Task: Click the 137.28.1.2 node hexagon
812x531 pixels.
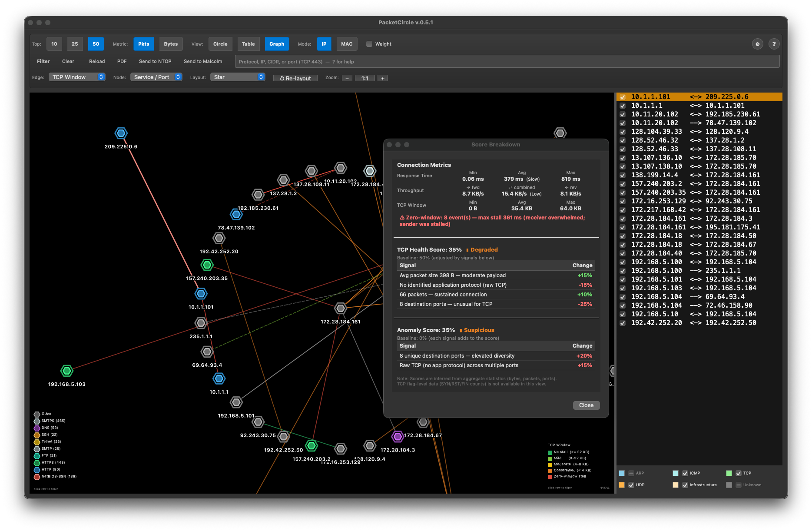Action: click(x=283, y=180)
